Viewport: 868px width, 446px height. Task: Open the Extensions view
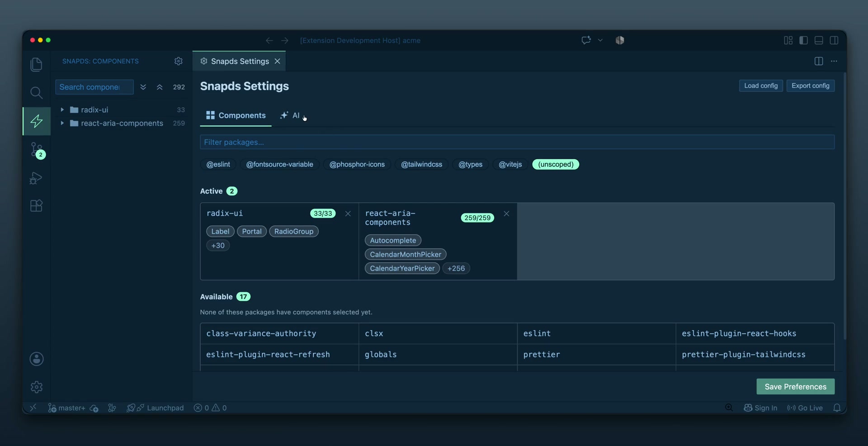(36, 206)
